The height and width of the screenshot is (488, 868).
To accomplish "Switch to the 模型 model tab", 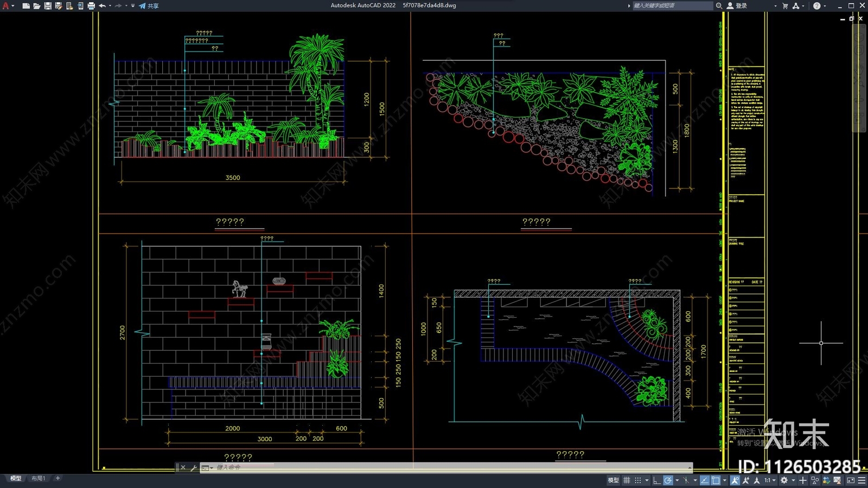I will (x=16, y=478).
